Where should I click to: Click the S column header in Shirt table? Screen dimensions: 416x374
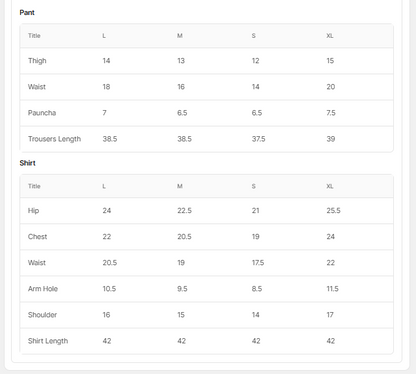[254, 186]
